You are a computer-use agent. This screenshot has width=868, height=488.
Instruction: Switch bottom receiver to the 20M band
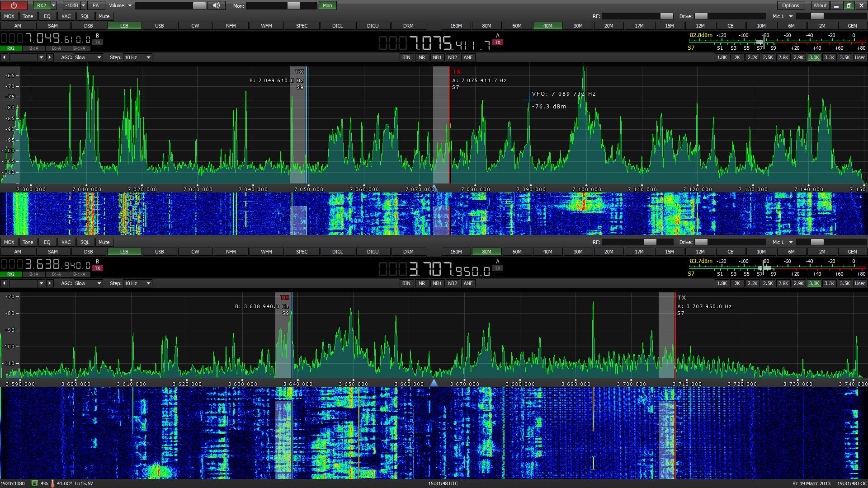(609, 252)
